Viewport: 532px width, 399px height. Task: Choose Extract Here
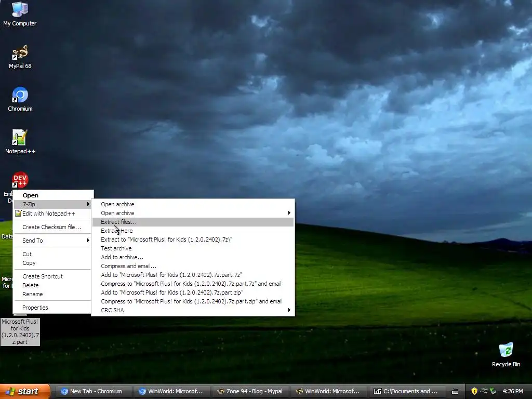pos(193,230)
